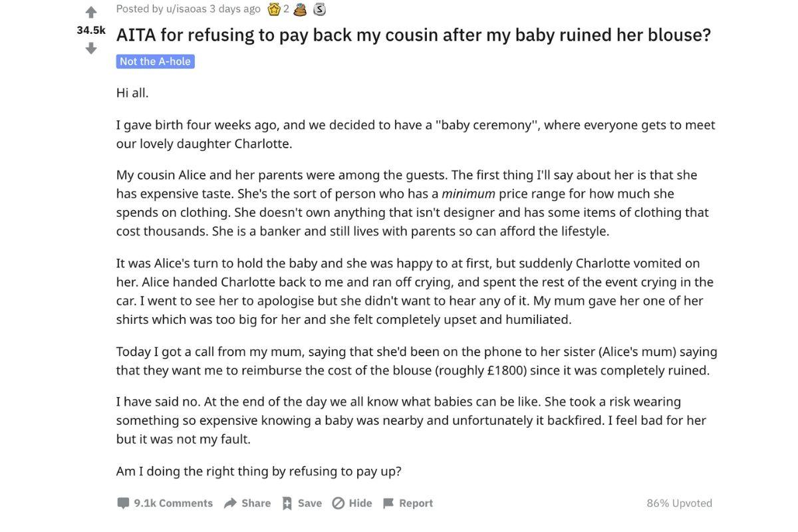The image size is (798, 532).
Task: Upvote the AITA post
Action: pos(91,12)
